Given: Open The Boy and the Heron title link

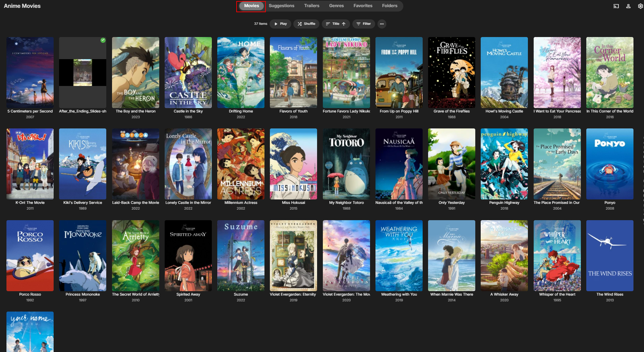Looking at the screenshot, I should (x=135, y=111).
